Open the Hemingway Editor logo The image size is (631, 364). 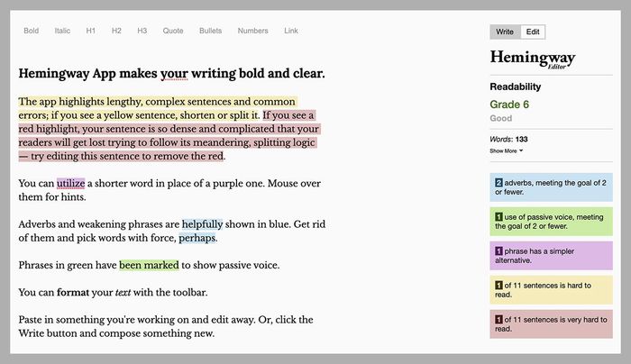click(533, 59)
